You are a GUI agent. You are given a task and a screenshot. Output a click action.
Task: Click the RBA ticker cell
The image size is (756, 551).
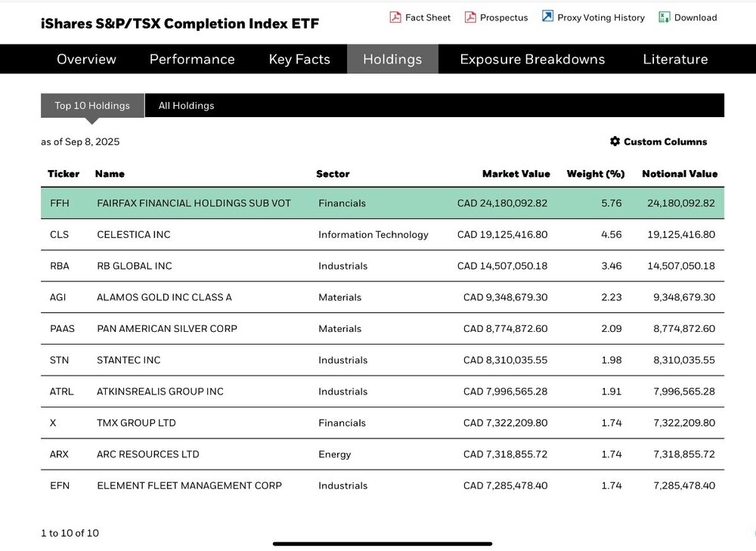[x=59, y=265]
